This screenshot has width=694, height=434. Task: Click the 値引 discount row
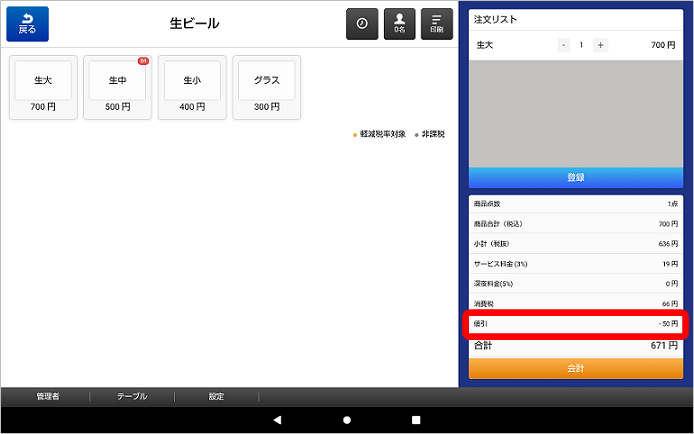[x=576, y=324]
